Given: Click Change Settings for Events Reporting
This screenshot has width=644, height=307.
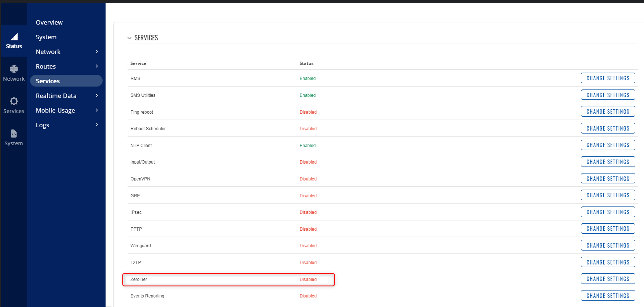Looking at the screenshot, I should click(x=608, y=296).
